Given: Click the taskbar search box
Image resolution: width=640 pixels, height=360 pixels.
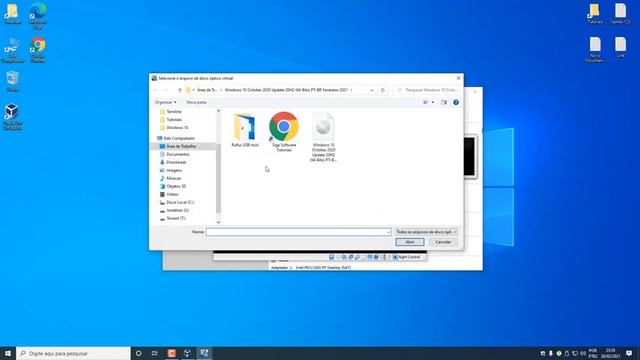Looking at the screenshot, I should (73, 353).
